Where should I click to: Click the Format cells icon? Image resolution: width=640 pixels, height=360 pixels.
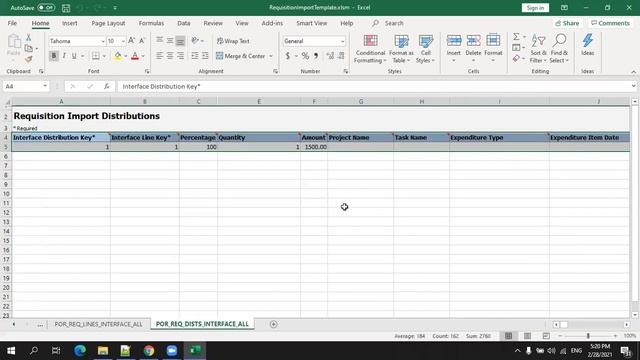[493, 41]
